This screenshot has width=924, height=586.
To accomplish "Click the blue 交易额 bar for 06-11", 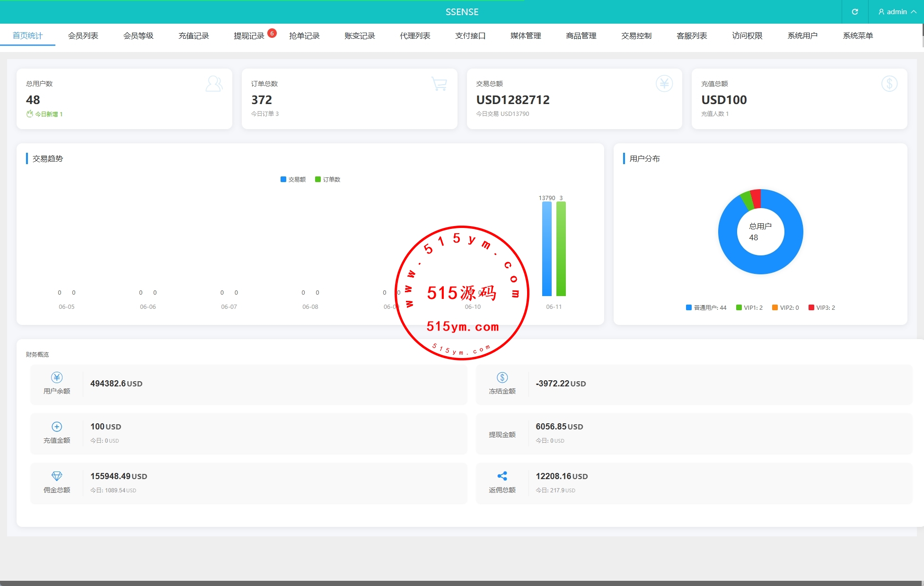I will pyautogui.click(x=546, y=248).
